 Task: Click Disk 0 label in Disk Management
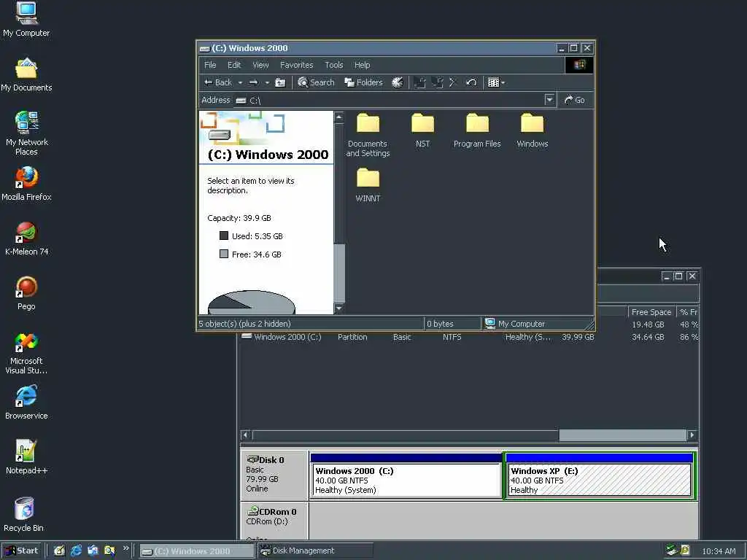coord(274,474)
